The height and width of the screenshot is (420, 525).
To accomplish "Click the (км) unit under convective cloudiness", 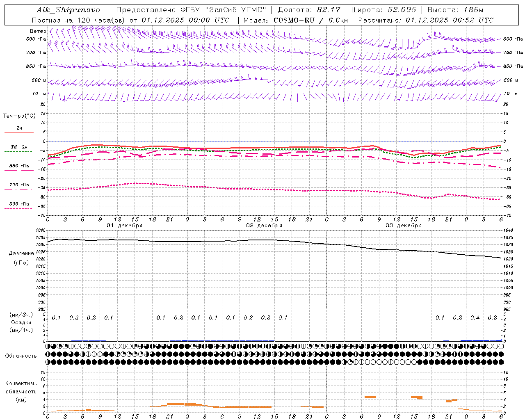I will (x=21, y=399).
